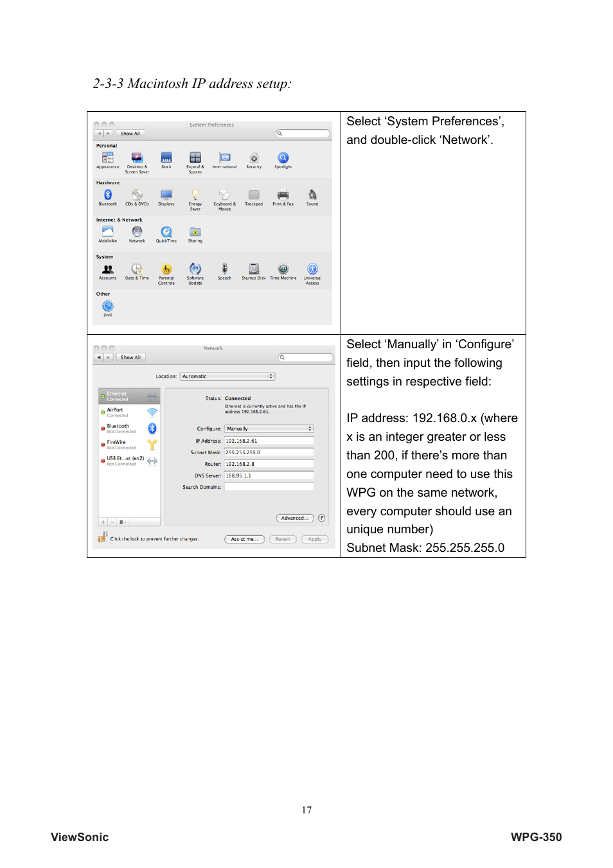Open the Dock preference pane
The height and width of the screenshot is (868, 613).
pyautogui.click(x=166, y=160)
